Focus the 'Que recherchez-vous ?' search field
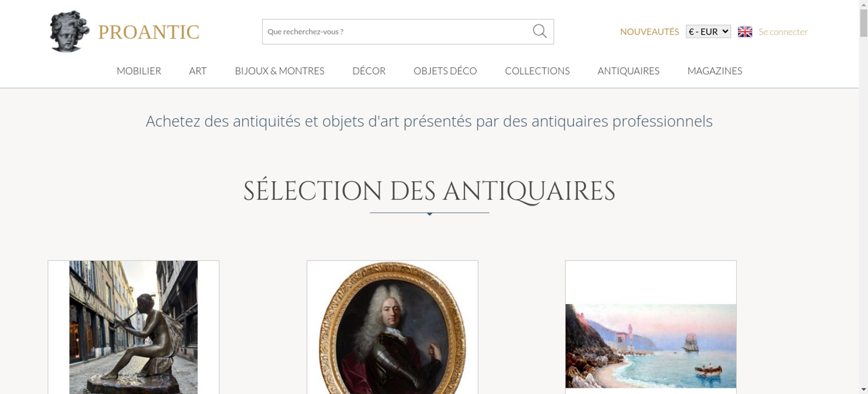Image resolution: width=868 pixels, height=394 pixels. coord(397,32)
